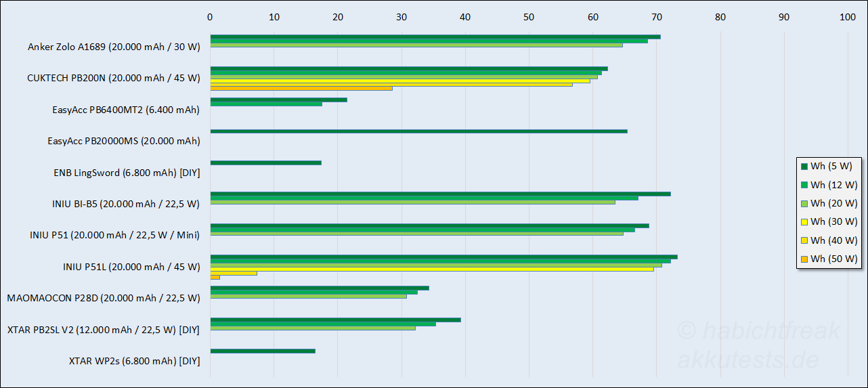Click the 100 tick on the top axis
The image size is (868, 388).
click(847, 17)
